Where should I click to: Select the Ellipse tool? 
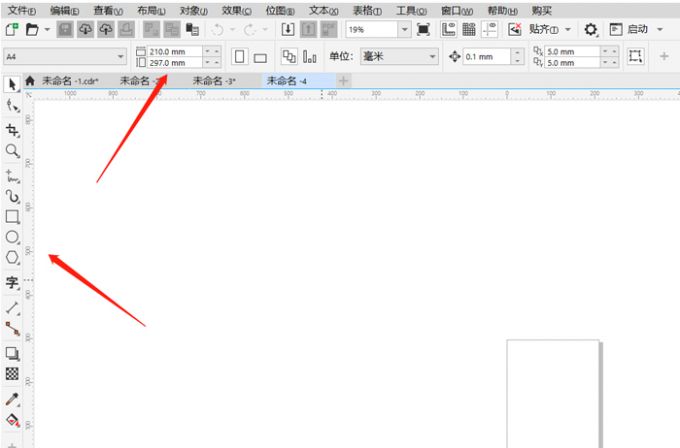(12, 237)
